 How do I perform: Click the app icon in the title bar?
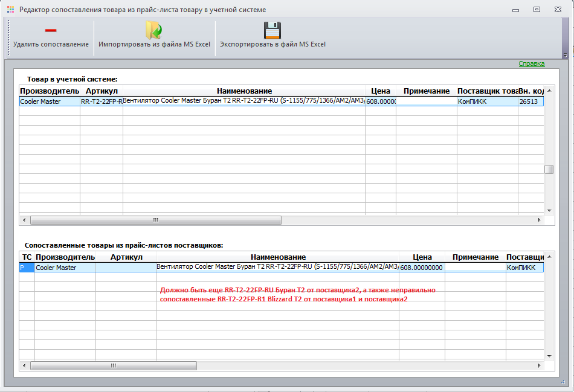[11, 10]
